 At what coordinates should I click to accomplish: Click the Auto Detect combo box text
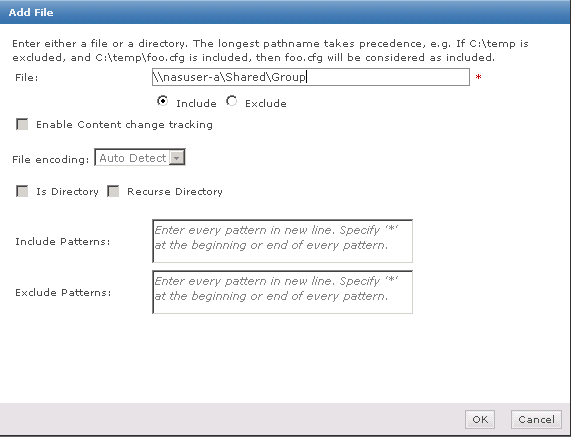[133, 158]
